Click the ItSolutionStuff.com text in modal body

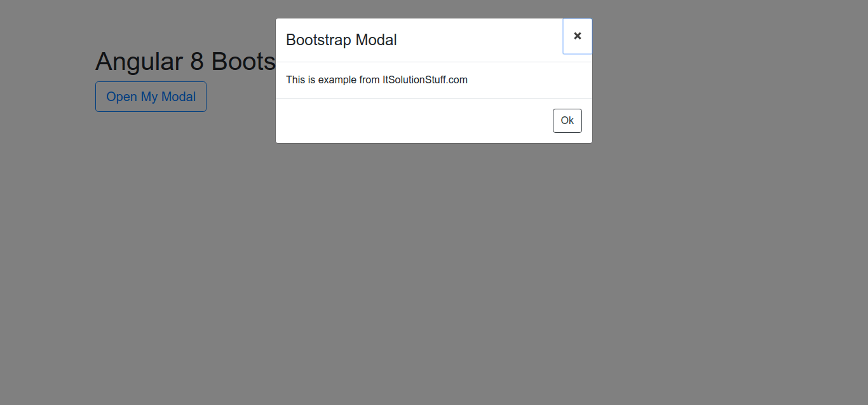click(424, 80)
